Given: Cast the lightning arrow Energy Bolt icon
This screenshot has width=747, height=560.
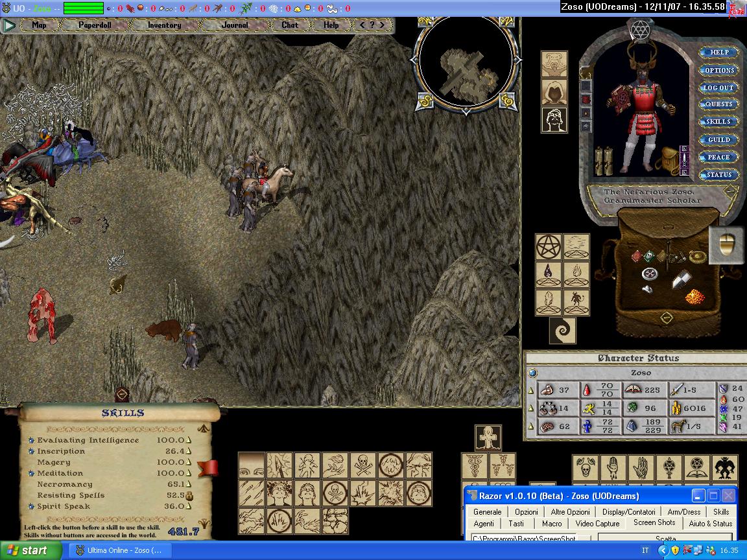Looking at the screenshot, I should pos(279,465).
